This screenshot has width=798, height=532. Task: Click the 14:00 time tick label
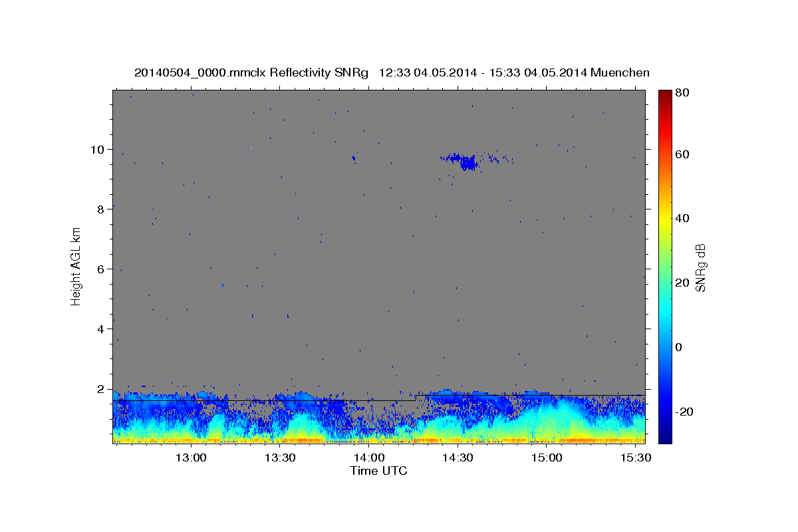pos(369,458)
